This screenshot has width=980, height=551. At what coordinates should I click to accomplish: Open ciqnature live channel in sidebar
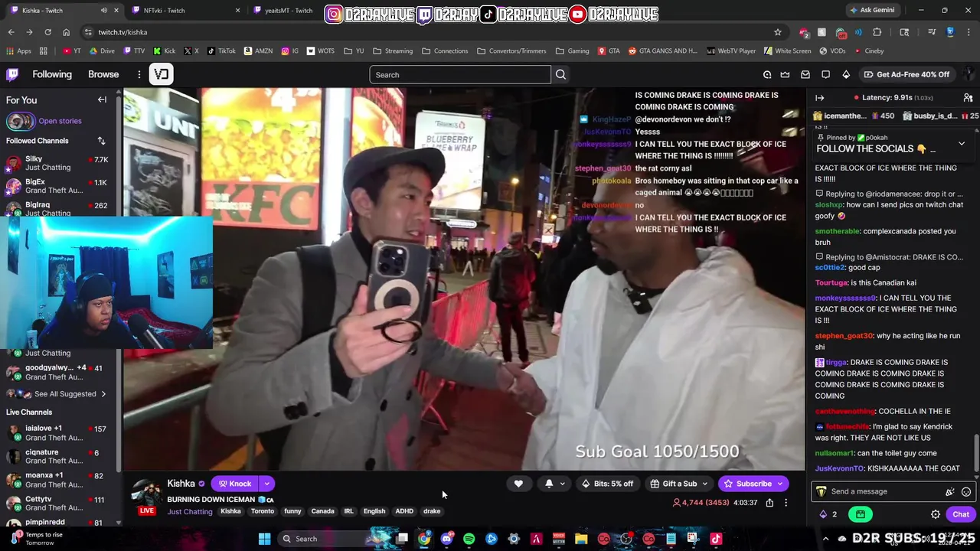pyautogui.click(x=59, y=456)
